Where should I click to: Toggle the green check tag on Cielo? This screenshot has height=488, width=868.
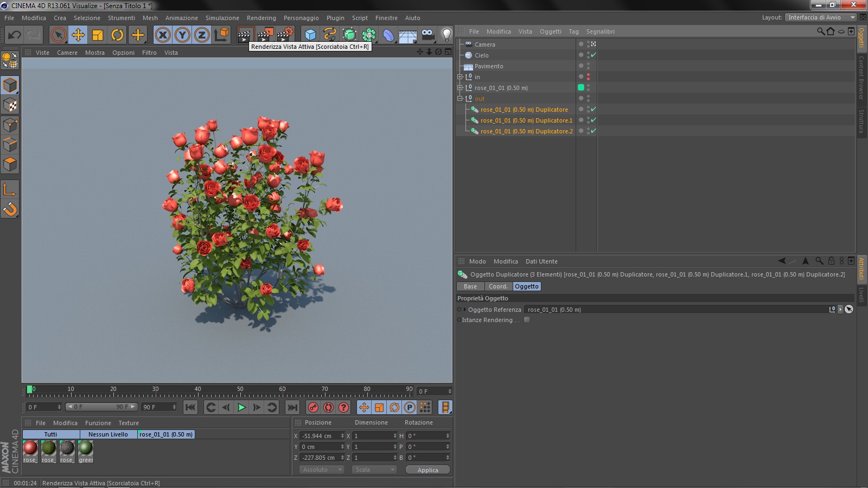593,55
